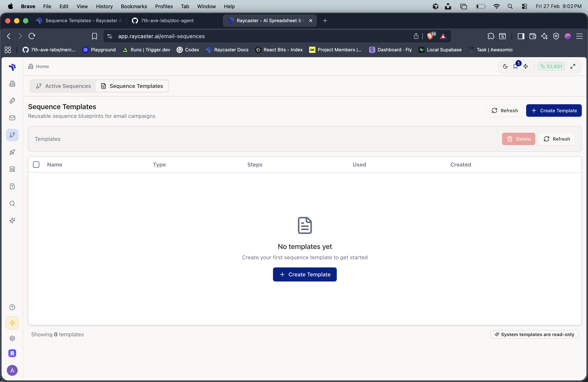
Task: Open sidebar Search
Action: [12, 203]
